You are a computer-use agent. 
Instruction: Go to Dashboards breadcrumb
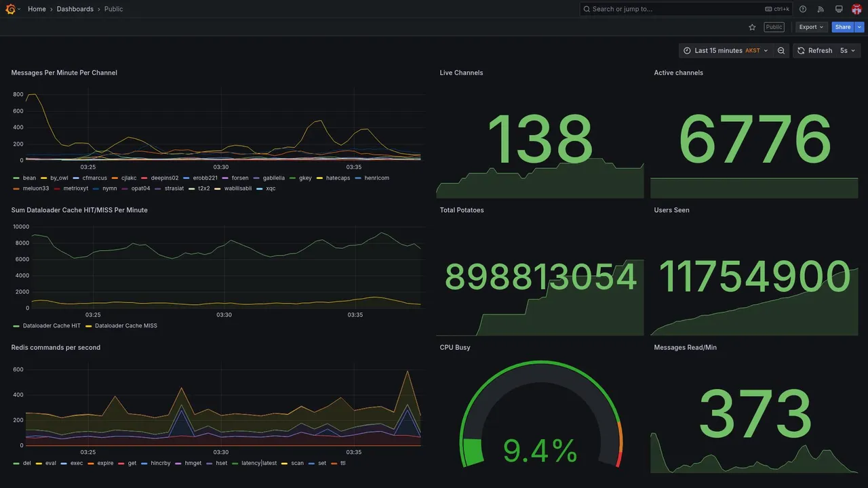click(x=75, y=9)
